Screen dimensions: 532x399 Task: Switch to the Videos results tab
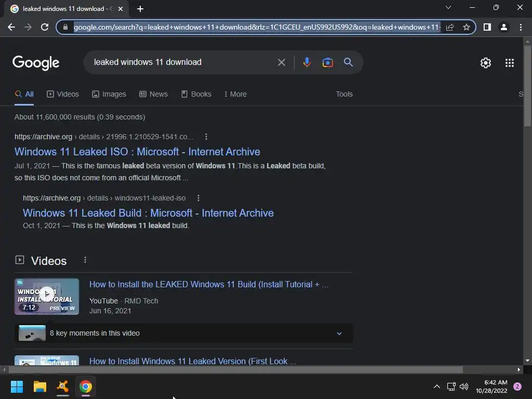pos(63,94)
